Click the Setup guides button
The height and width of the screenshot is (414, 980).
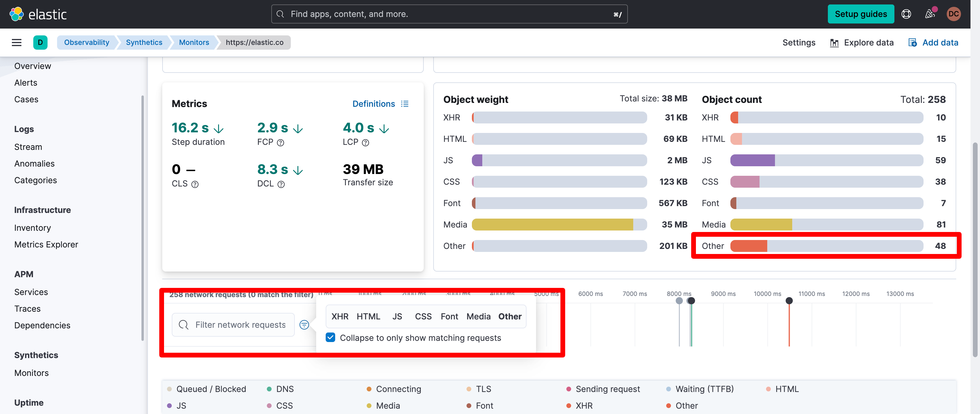pyautogui.click(x=861, y=14)
